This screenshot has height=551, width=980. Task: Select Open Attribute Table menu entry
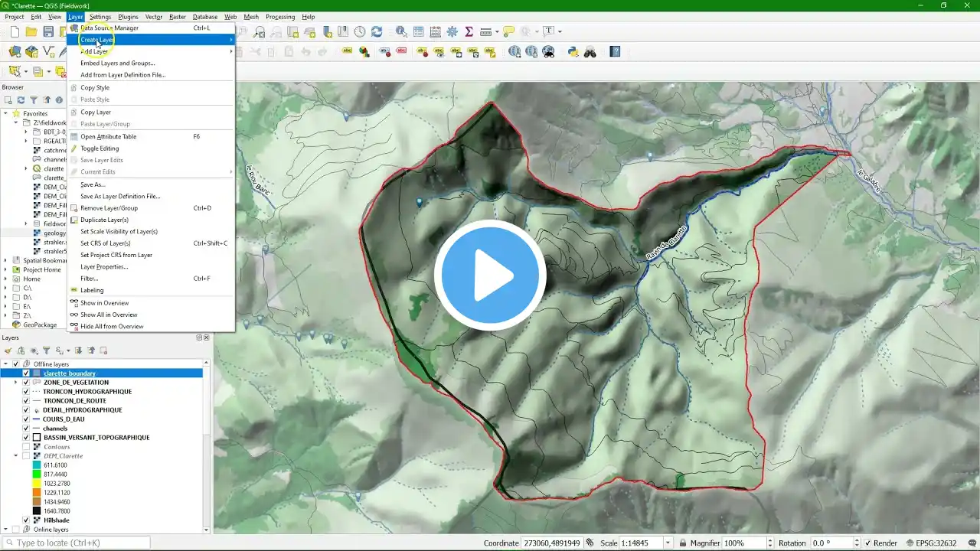[x=108, y=136]
